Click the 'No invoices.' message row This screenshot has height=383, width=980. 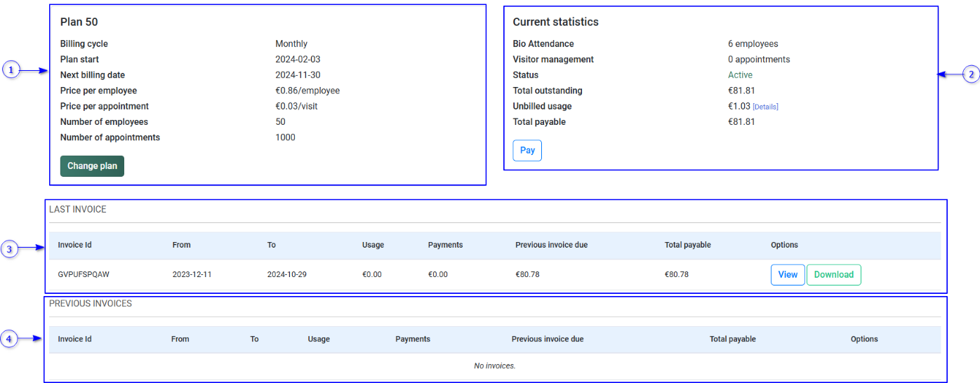(x=494, y=365)
